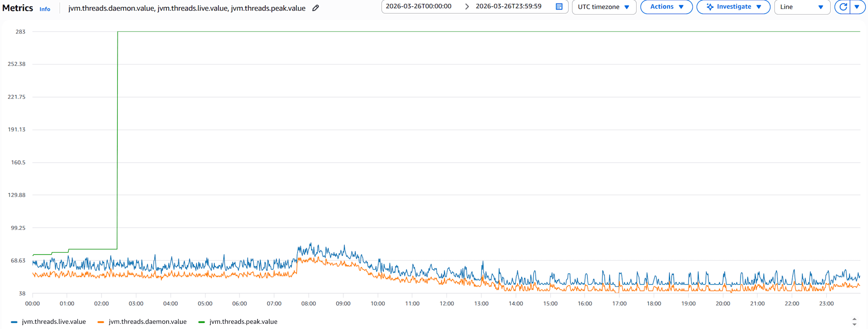The width and height of the screenshot is (868, 329).
Task: Click the arrow between start and end times
Action: click(467, 7)
